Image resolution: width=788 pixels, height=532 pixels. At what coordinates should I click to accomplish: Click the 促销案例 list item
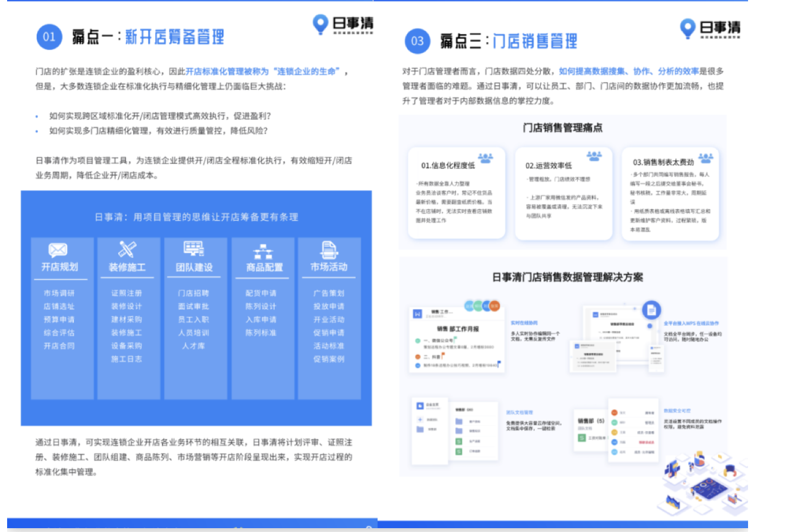(329, 359)
